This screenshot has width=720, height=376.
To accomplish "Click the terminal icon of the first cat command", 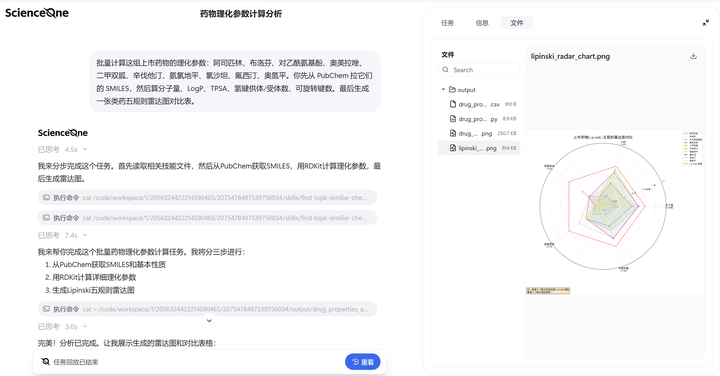I will click(46, 197).
